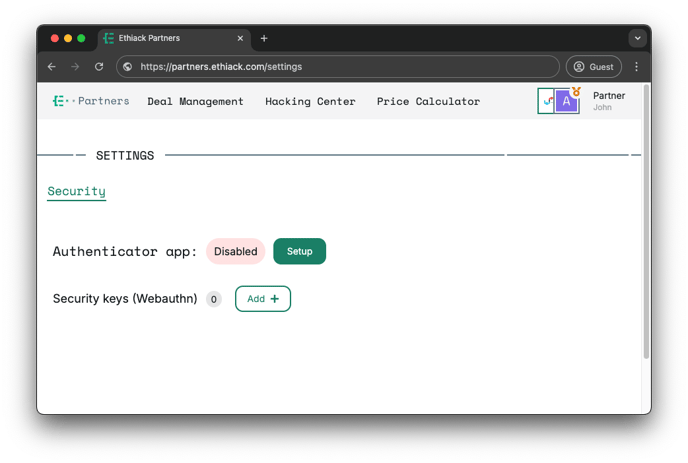
Task: Select the Security tab
Action: click(x=77, y=191)
